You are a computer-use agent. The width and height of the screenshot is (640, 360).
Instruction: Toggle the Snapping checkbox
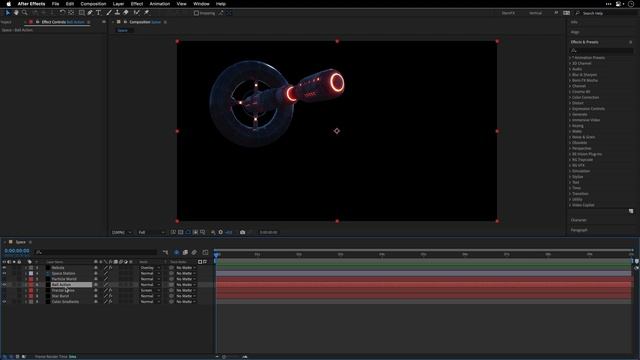[x=196, y=13]
